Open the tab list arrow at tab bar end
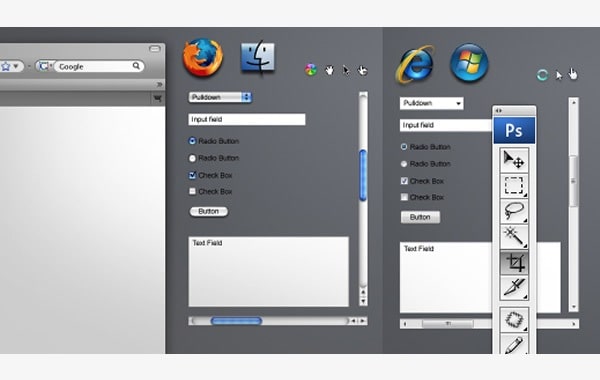The image size is (600, 380). tap(157, 99)
